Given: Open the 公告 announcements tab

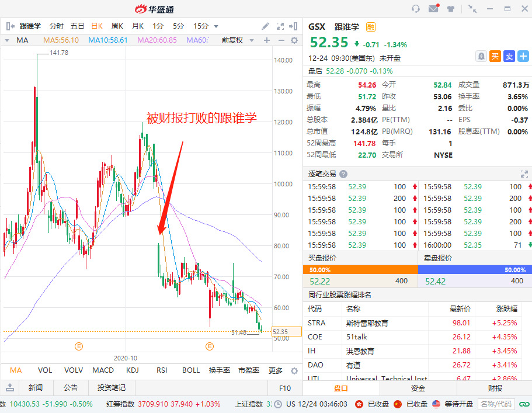Looking at the screenshot, I should click(x=71, y=387).
